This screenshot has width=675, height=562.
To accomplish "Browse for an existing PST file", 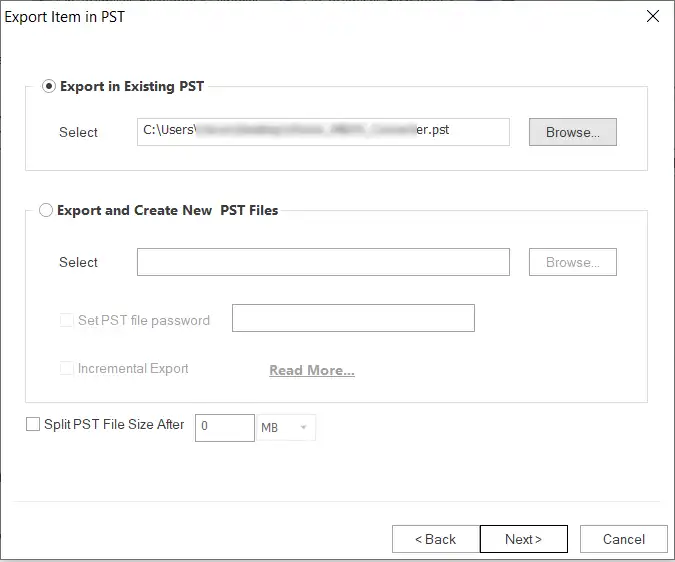I will (573, 132).
